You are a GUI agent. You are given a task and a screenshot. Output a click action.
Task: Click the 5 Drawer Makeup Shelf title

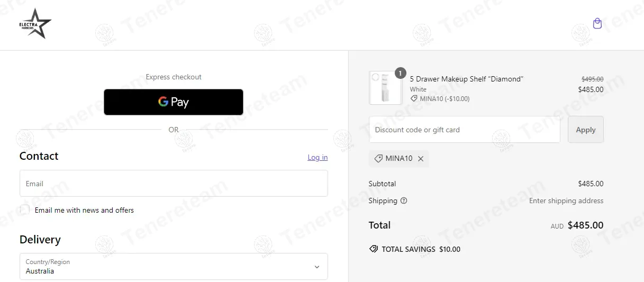click(466, 79)
